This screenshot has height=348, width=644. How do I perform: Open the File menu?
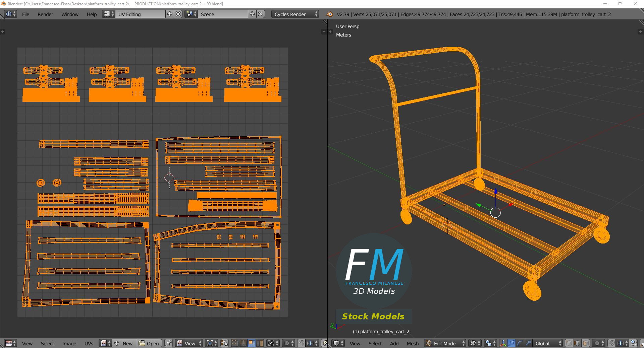[25, 14]
